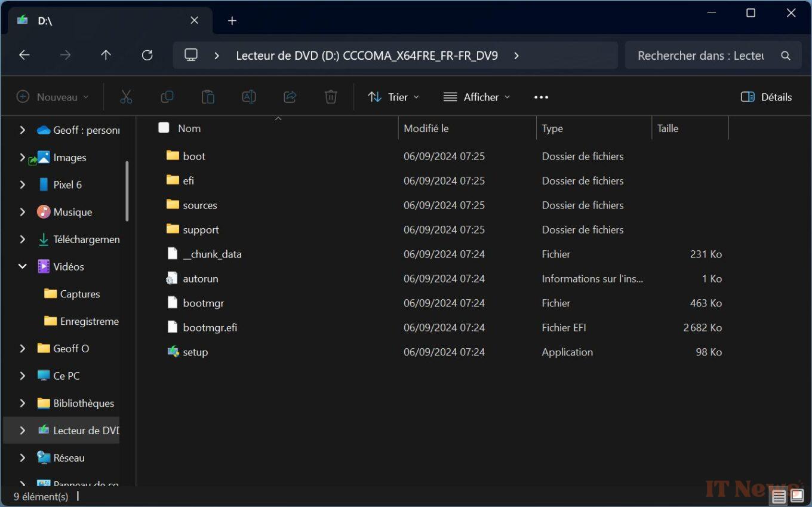The image size is (812, 507).
Task: Check the select-all checkbox beside Nom
Action: (163, 127)
